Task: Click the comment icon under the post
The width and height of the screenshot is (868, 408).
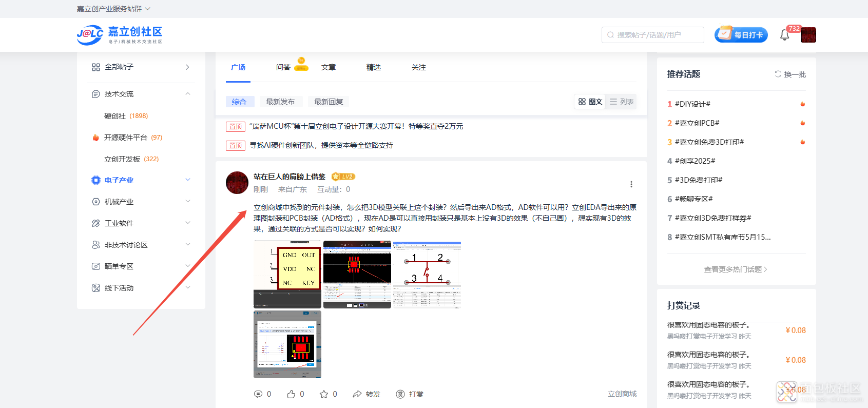Action: [x=258, y=394]
